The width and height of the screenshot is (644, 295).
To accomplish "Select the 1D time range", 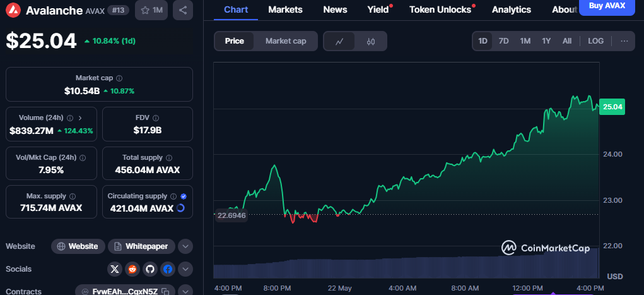I will pos(483,41).
